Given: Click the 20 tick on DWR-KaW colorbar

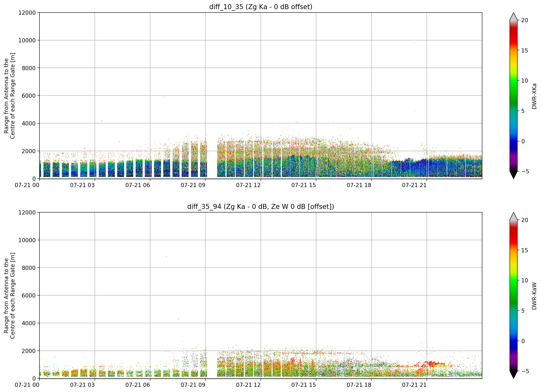Looking at the screenshot, I should coord(525,220).
